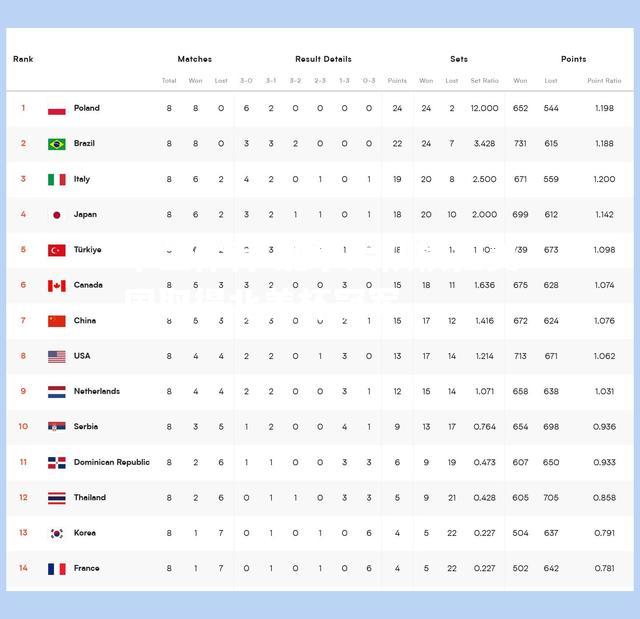Click Poland's 12.000 set ratio cell
The image size is (640, 619).
click(x=484, y=108)
